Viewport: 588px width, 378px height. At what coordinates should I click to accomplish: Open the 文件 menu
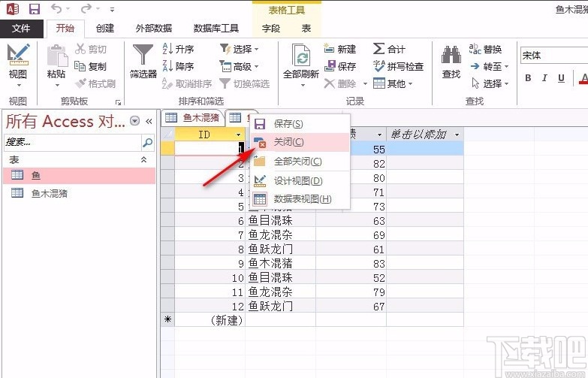(x=21, y=29)
